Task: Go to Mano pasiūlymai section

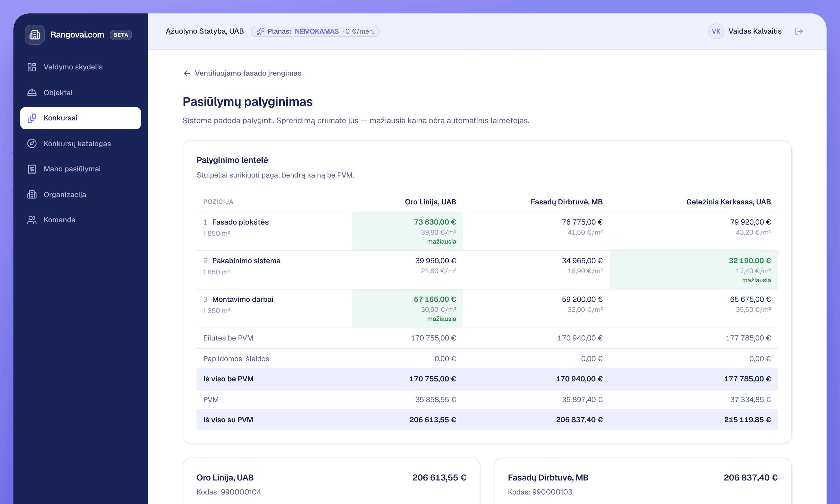Action: tap(80, 169)
